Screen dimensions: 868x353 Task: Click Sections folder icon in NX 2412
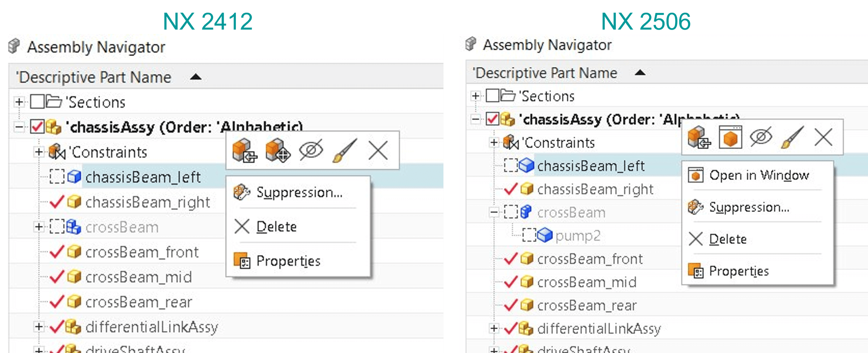point(54,101)
